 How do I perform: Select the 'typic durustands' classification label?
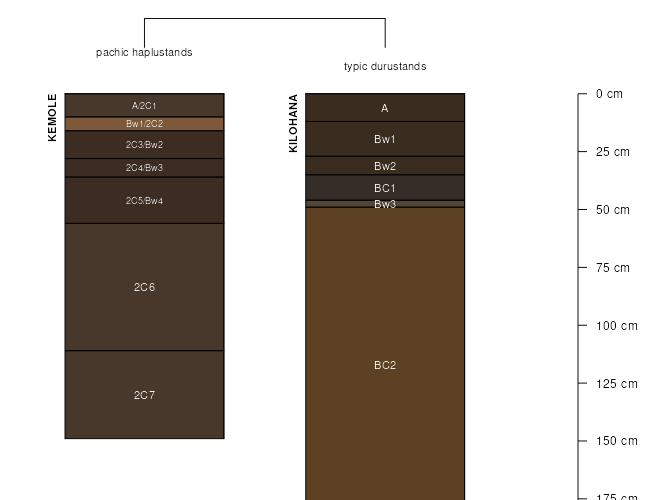pyautogui.click(x=385, y=66)
